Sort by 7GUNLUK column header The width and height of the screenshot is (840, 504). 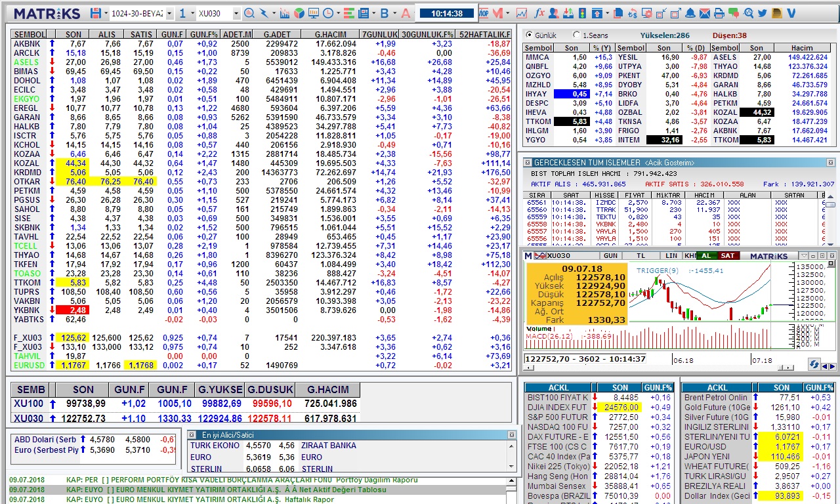379,34
